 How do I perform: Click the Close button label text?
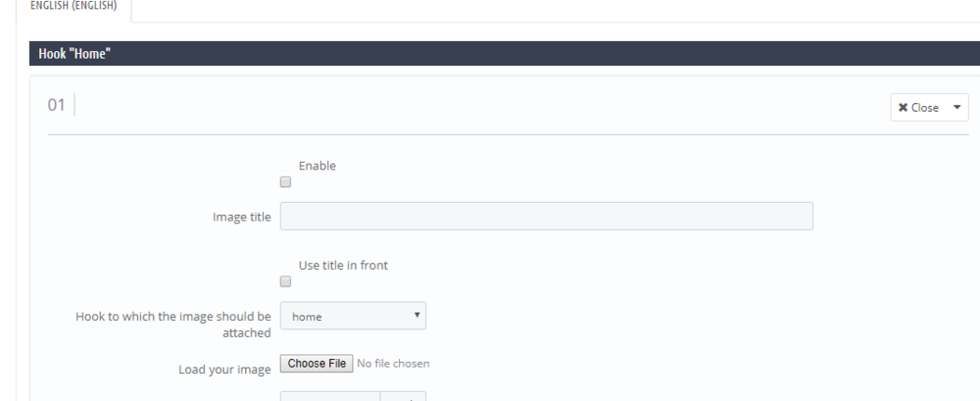pos(925,108)
